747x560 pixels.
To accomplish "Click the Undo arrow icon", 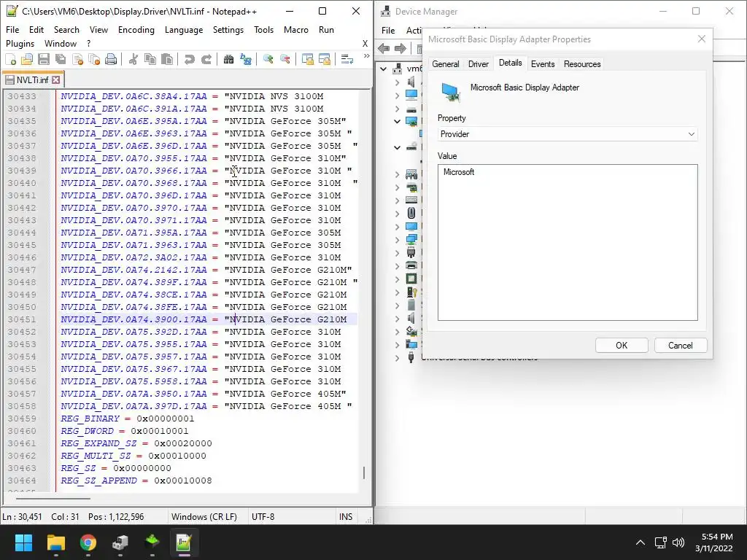I will [189, 60].
